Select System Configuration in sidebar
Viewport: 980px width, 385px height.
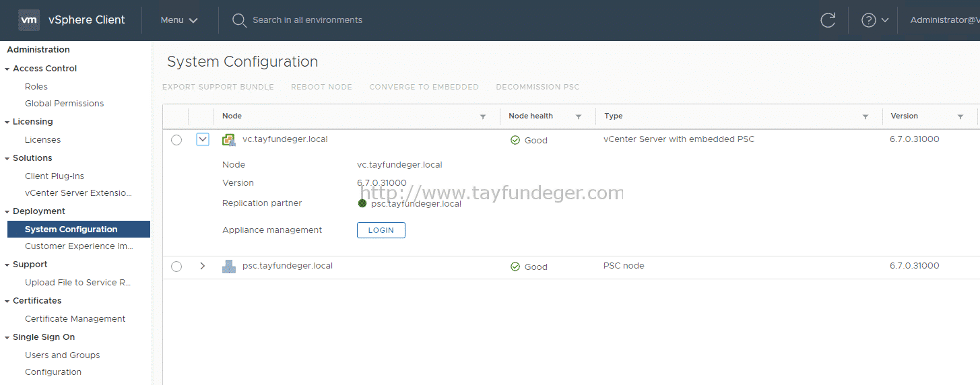click(x=79, y=229)
